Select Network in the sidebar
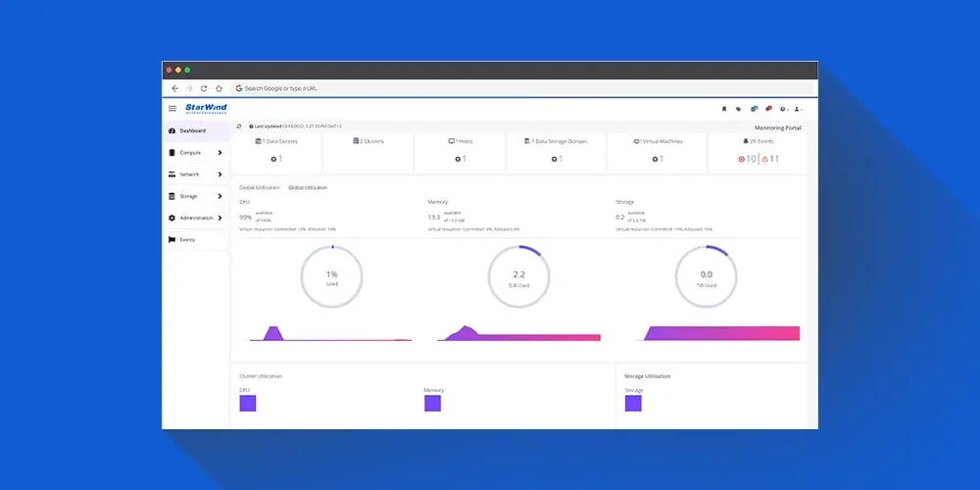Viewport: 980px width, 490px height. click(x=195, y=174)
